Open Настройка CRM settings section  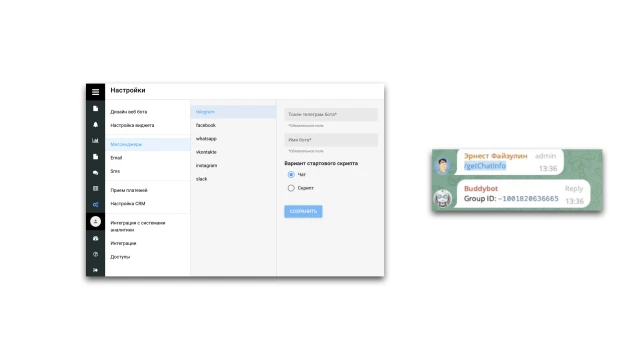(128, 204)
